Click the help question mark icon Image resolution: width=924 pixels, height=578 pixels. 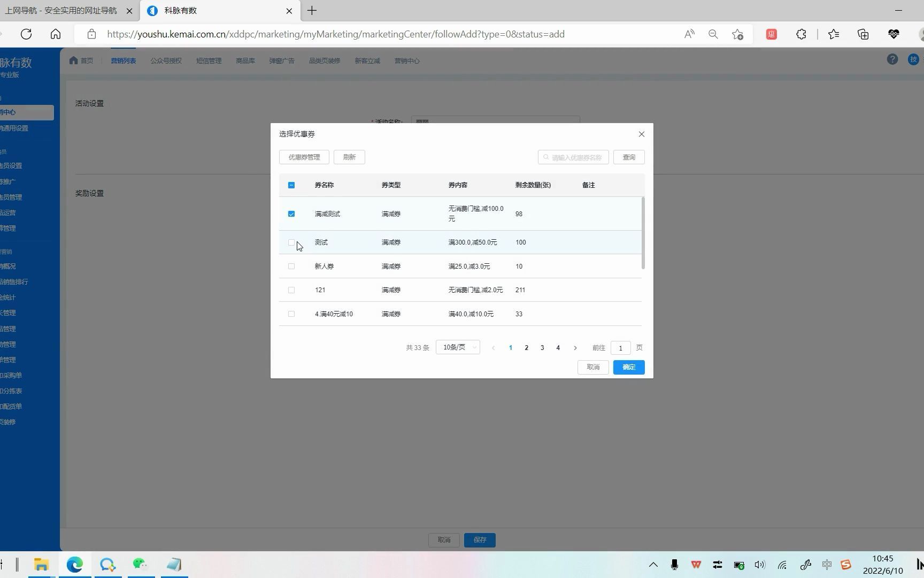(x=892, y=59)
